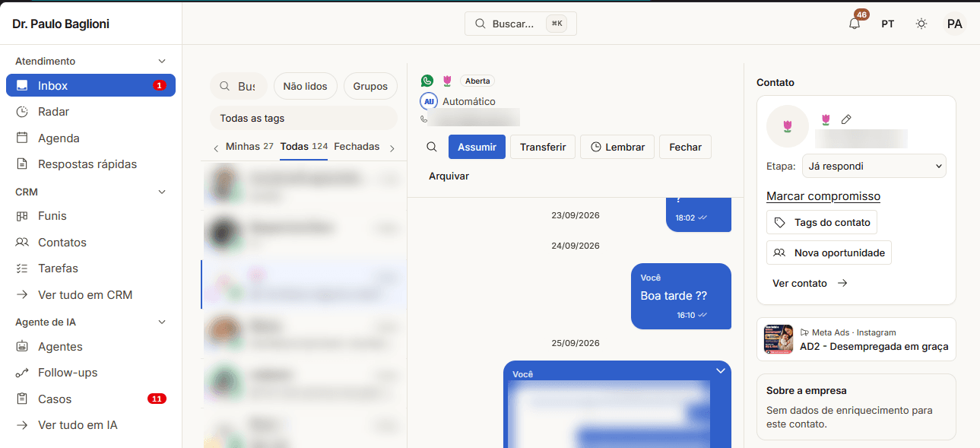Click the Aberta status badge
The height and width of the screenshot is (448, 980).
[x=477, y=81]
